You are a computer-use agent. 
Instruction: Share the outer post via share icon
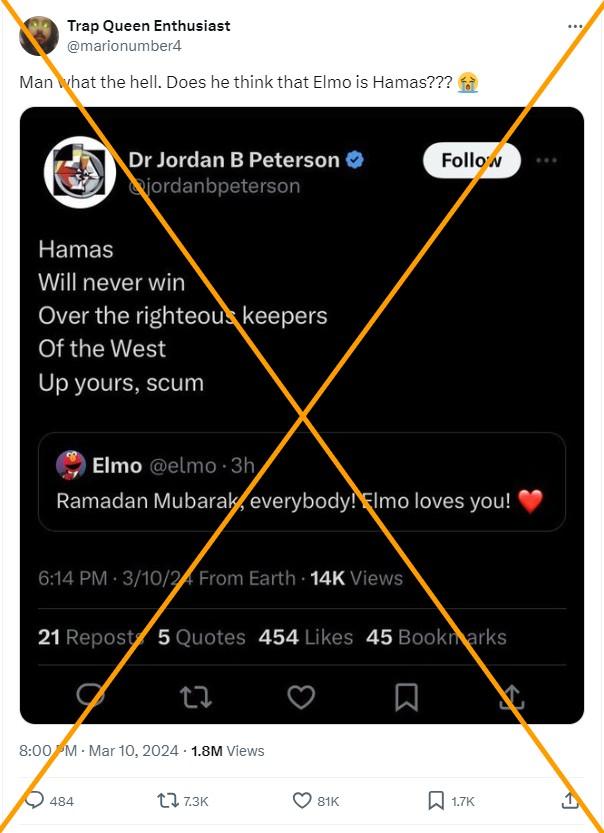(569, 800)
